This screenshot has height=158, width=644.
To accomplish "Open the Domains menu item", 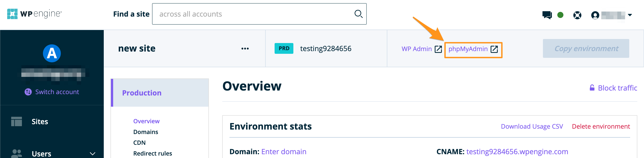I will point(146,132).
